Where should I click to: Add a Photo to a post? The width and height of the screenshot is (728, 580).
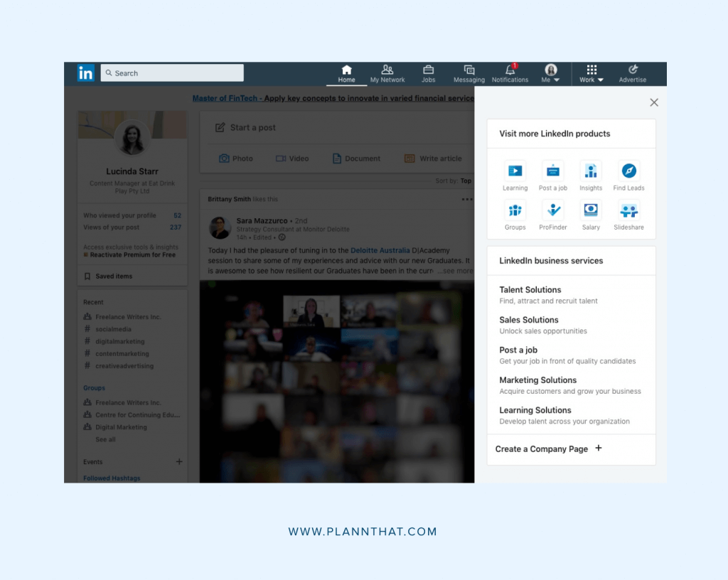[x=236, y=159]
